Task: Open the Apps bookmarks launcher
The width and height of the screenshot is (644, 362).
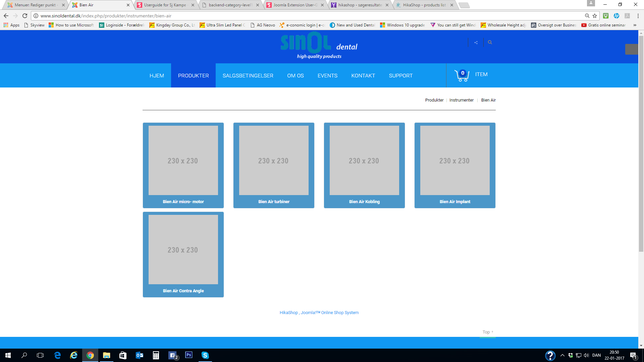Action: (x=11, y=25)
